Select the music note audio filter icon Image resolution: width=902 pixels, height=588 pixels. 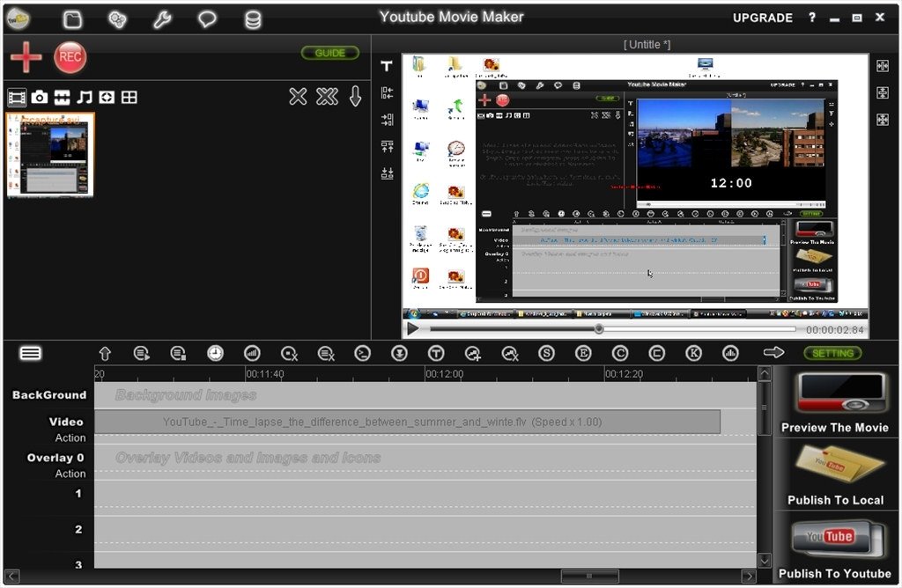pos(85,98)
